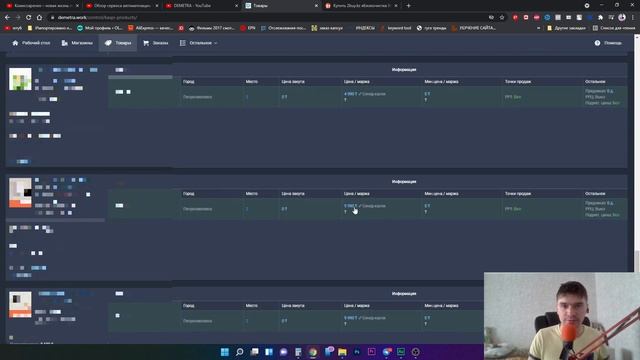Go to browser home page
The image size is (640, 360).
pos(39,18)
